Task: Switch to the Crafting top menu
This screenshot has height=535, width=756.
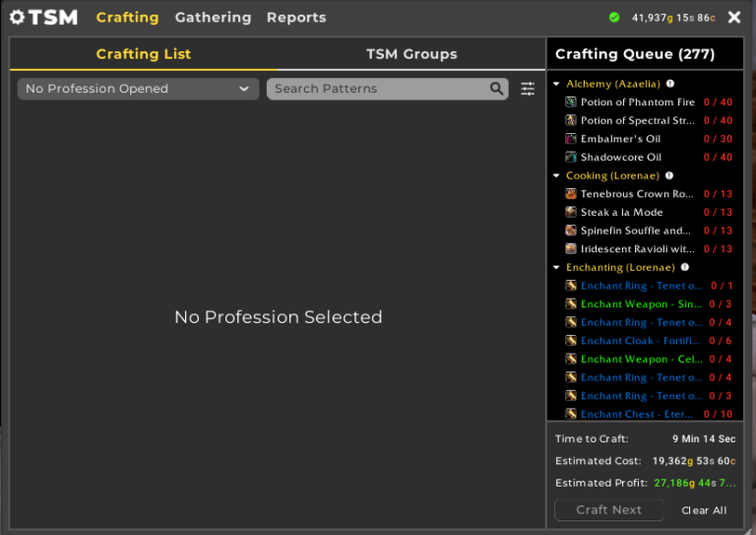Action: tap(127, 18)
